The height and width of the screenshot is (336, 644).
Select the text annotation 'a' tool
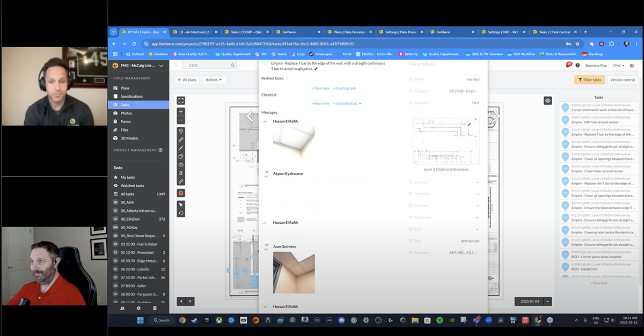pyautogui.click(x=181, y=173)
